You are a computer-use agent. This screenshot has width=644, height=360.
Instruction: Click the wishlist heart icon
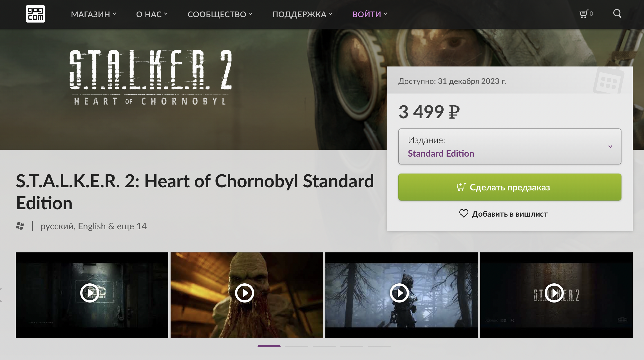[x=464, y=214]
